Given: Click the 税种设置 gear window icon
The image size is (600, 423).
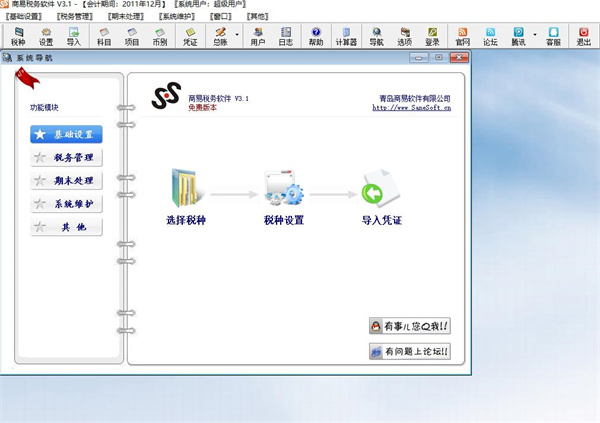Looking at the screenshot, I should pos(284,188).
